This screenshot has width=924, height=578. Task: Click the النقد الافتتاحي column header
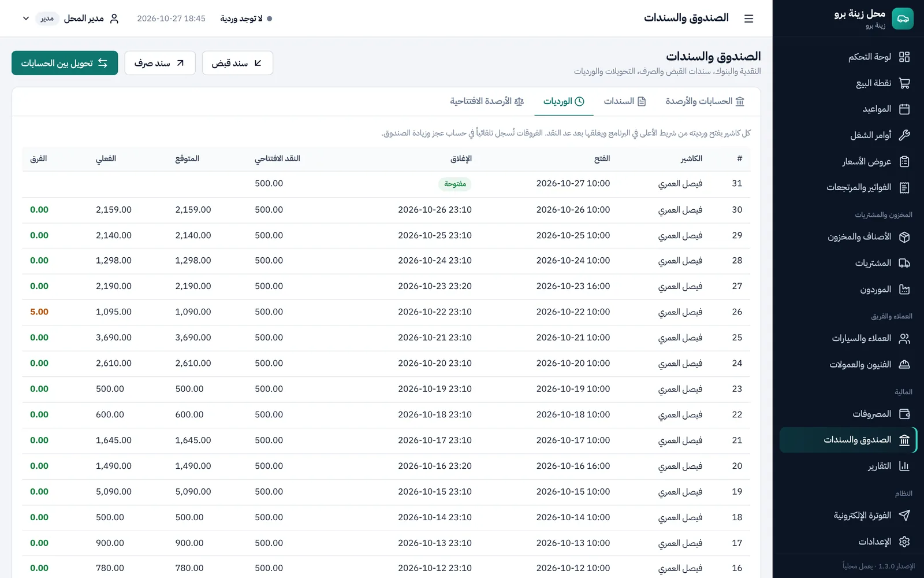(277, 158)
